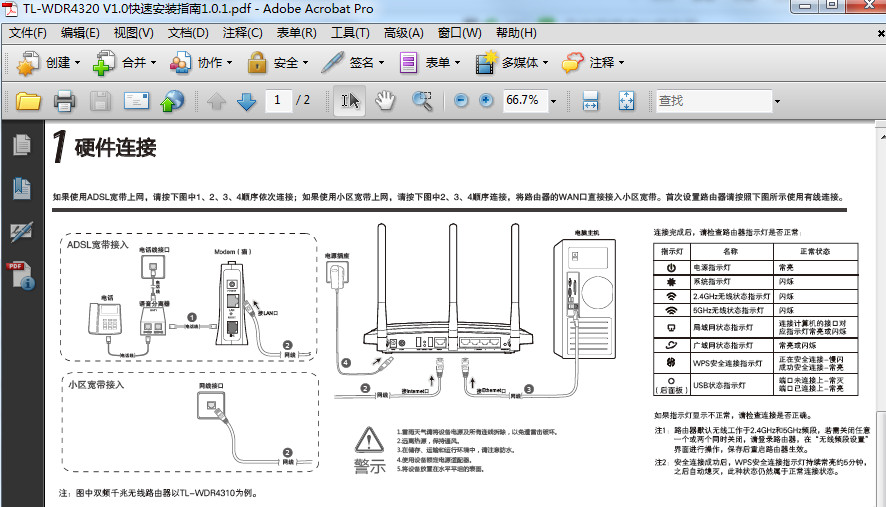Image resolution: width=886 pixels, height=507 pixels.
Task: Choose the Hand tool
Action: click(385, 101)
